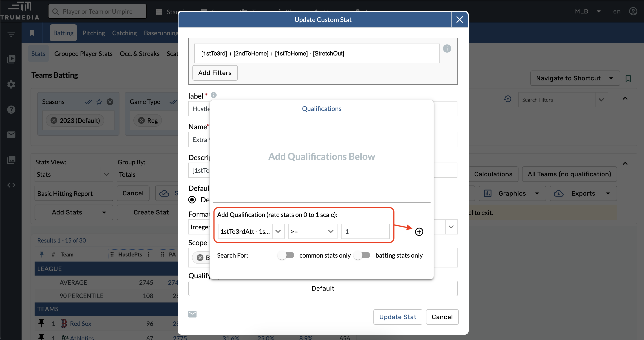The image size is (644, 340).
Task: Click the formula info icon
Action: [x=447, y=49]
